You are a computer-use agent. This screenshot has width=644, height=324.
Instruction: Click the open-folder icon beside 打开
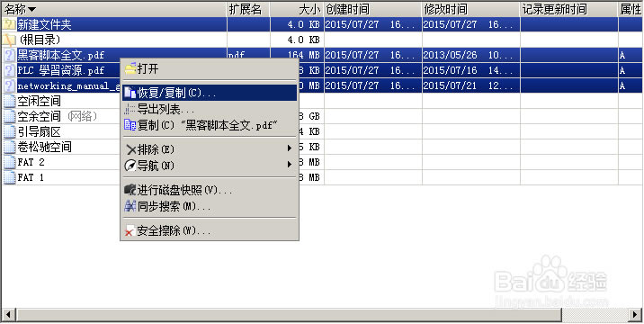point(130,68)
